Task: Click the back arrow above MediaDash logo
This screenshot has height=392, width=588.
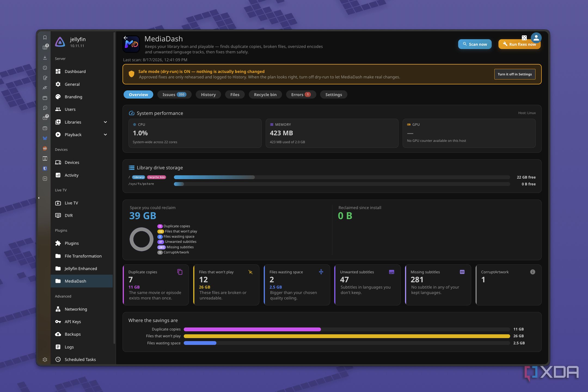Action: [x=125, y=38]
